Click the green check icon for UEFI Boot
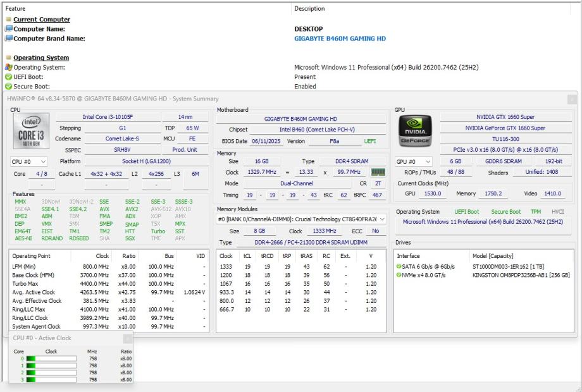 pyautogui.click(x=8, y=77)
